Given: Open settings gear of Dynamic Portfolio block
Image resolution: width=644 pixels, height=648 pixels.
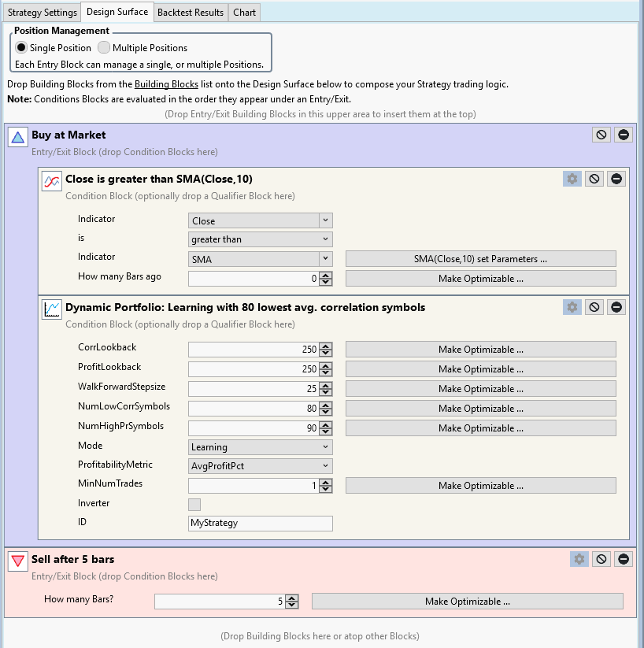Looking at the screenshot, I should 572,308.
